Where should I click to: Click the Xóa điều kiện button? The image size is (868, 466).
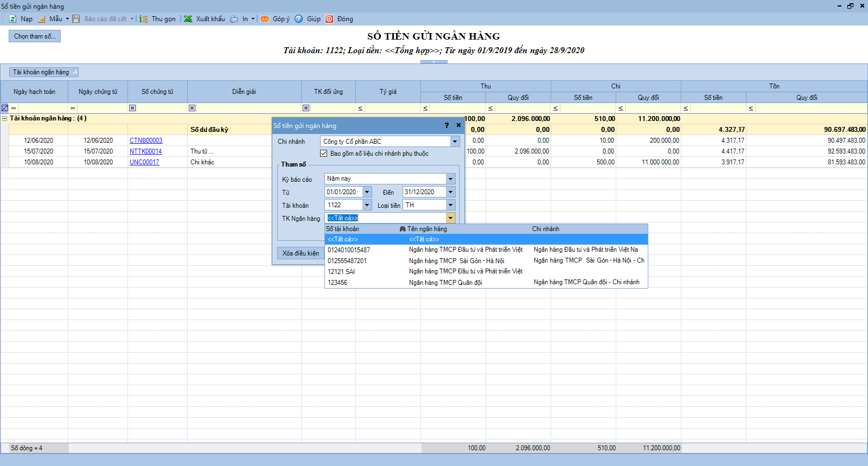(x=301, y=253)
